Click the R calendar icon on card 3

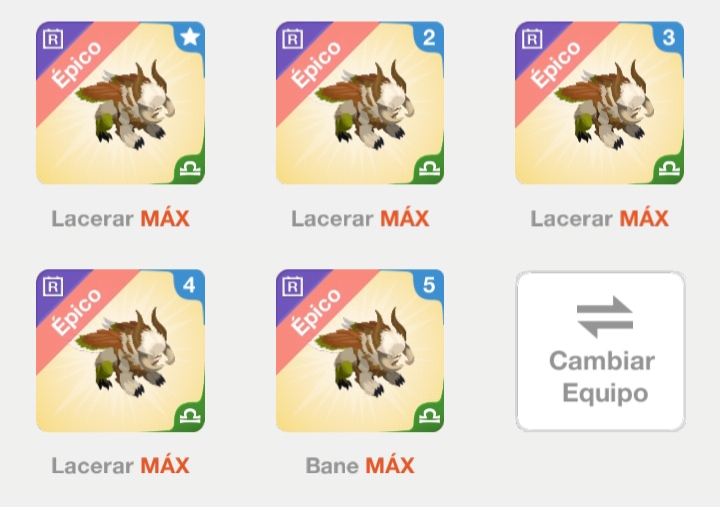coord(532,39)
